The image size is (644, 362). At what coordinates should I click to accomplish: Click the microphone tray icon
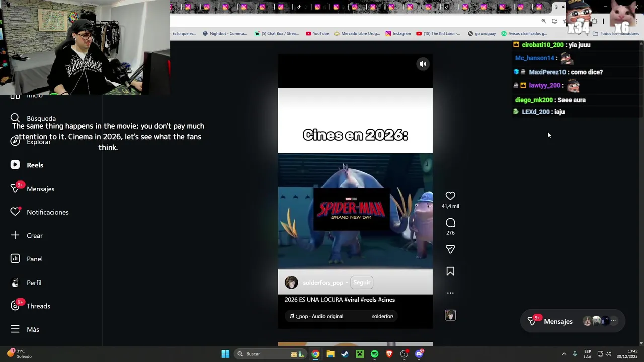575,354
